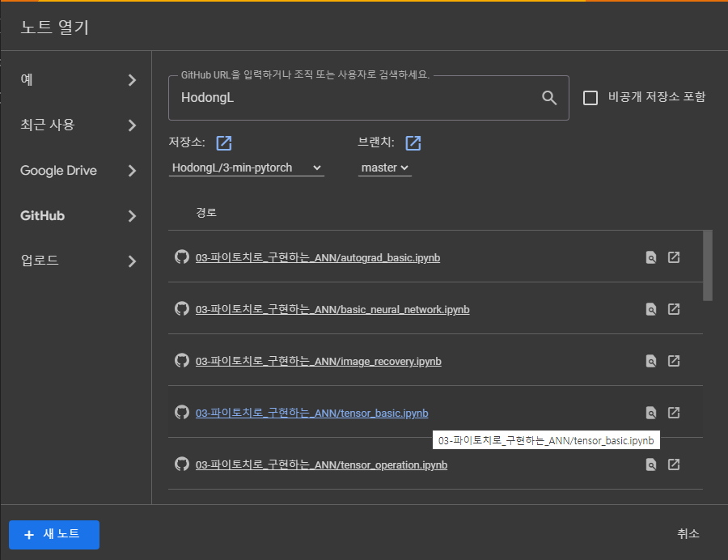
Task: Select the 예 tab in sidebar
Action: (x=76, y=80)
